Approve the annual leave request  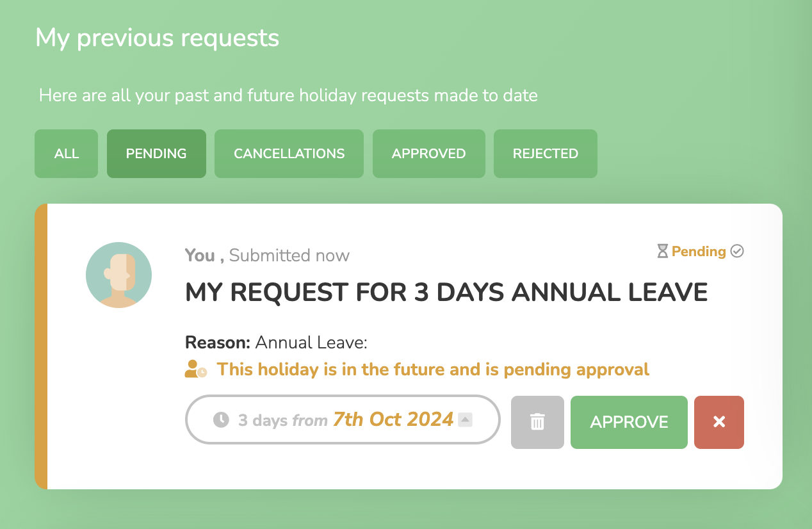[629, 422]
